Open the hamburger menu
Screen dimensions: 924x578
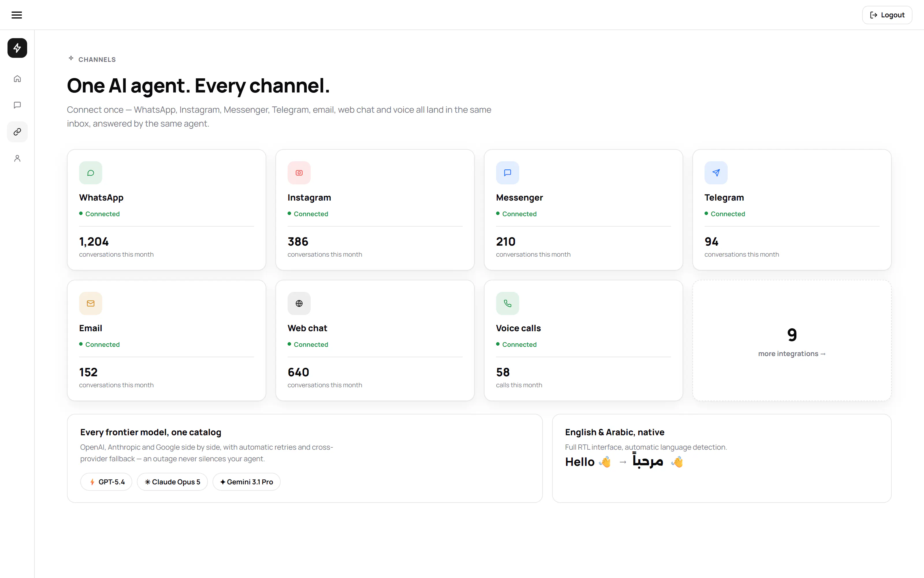click(17, 15)
